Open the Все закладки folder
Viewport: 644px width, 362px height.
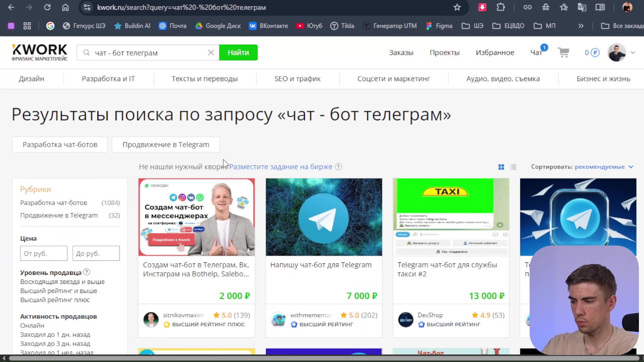coord(622,26)
